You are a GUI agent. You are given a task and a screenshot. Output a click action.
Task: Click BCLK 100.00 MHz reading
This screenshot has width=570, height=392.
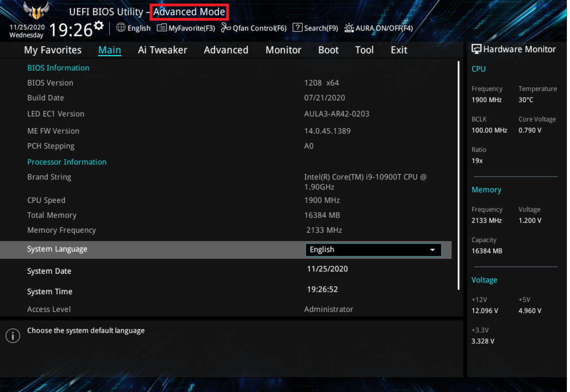489,130
